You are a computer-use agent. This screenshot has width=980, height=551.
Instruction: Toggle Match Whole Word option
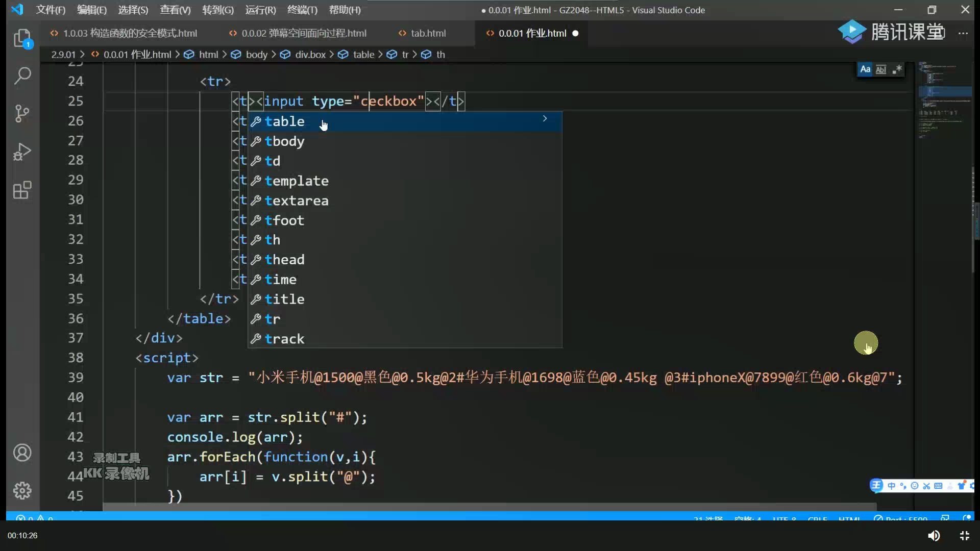(881, 69)
